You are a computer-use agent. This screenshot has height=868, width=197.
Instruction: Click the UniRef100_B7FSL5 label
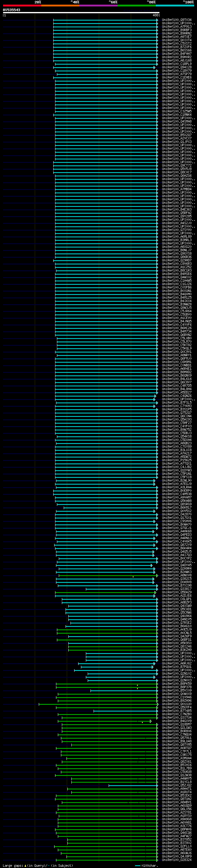(177, 403)
